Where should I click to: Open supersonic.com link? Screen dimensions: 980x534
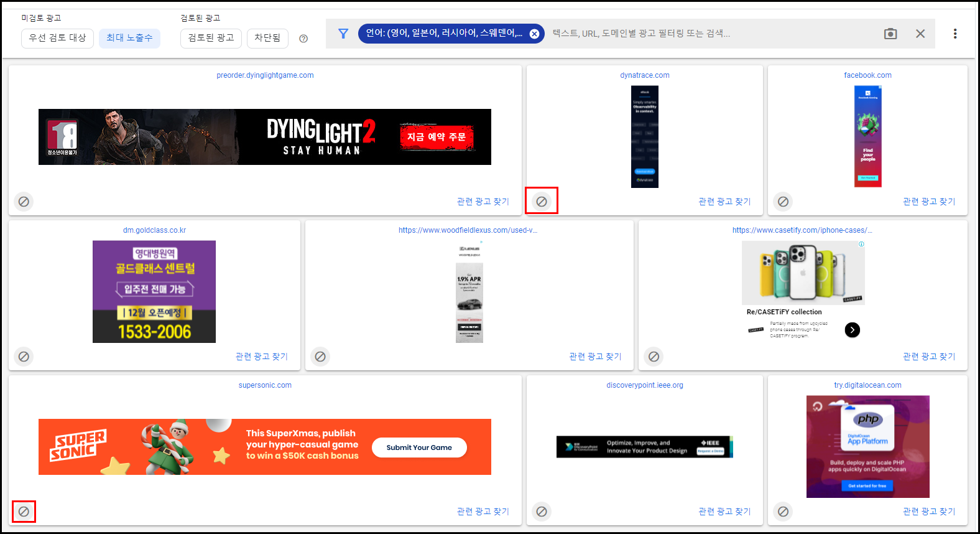point(265,385)
